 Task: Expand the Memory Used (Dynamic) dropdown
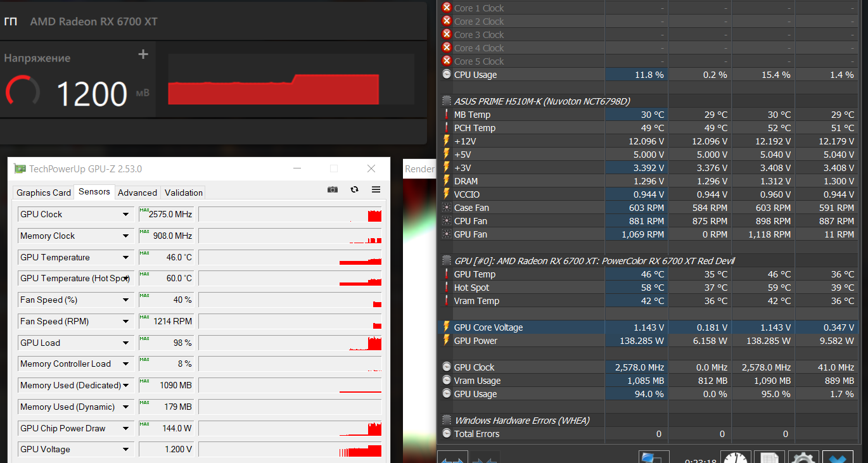(x=125, y=407)
